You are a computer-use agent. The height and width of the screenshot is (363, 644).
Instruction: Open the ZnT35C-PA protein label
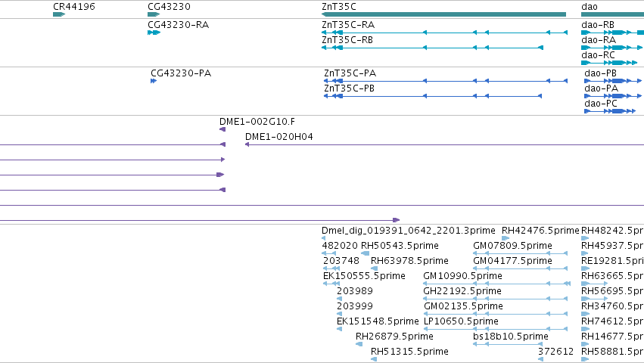coord(350,73)
